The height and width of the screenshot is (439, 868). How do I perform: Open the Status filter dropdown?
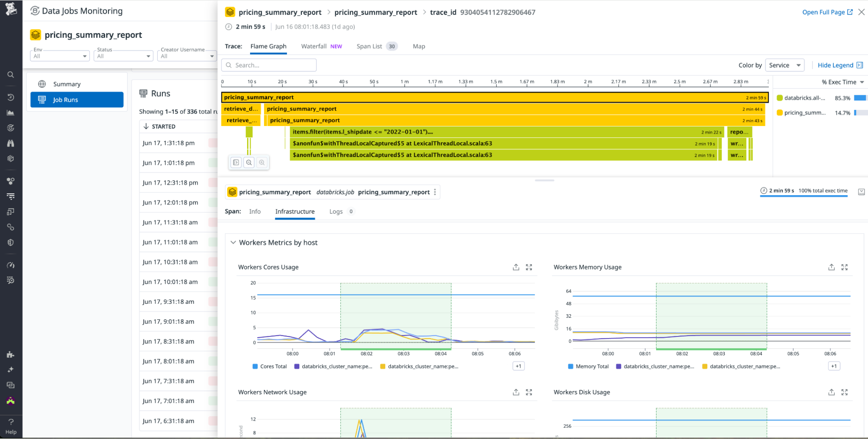[x=123, y=56]
